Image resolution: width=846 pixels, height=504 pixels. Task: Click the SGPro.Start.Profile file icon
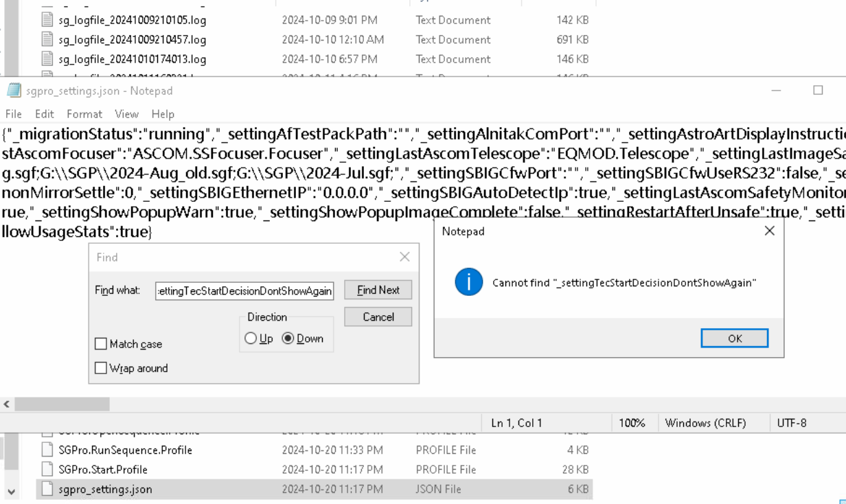pyautogui.click(x=47, y=469)
